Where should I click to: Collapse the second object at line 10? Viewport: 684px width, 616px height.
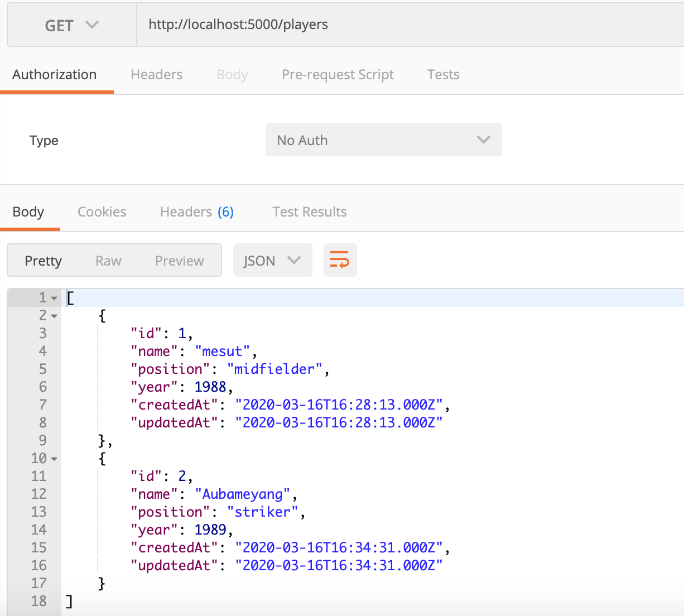(x=54, y=459)
